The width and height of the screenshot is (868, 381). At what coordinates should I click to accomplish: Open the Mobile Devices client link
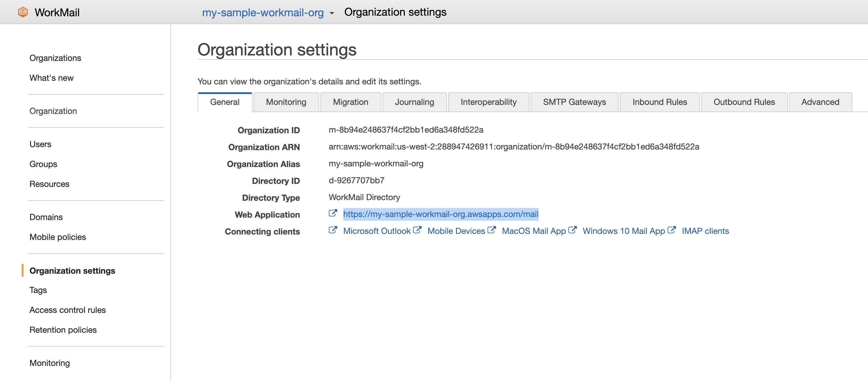(456, 231)
